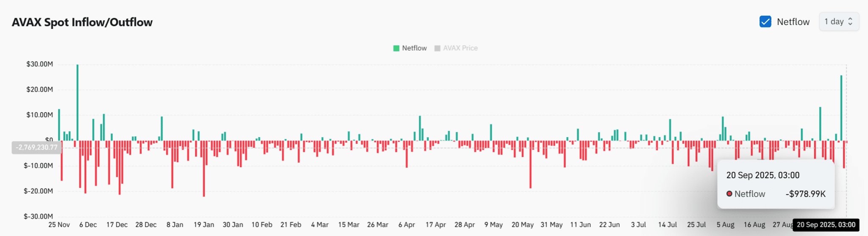
Task: Click the $20.00M y-axis label
Action: click(39, 90)
